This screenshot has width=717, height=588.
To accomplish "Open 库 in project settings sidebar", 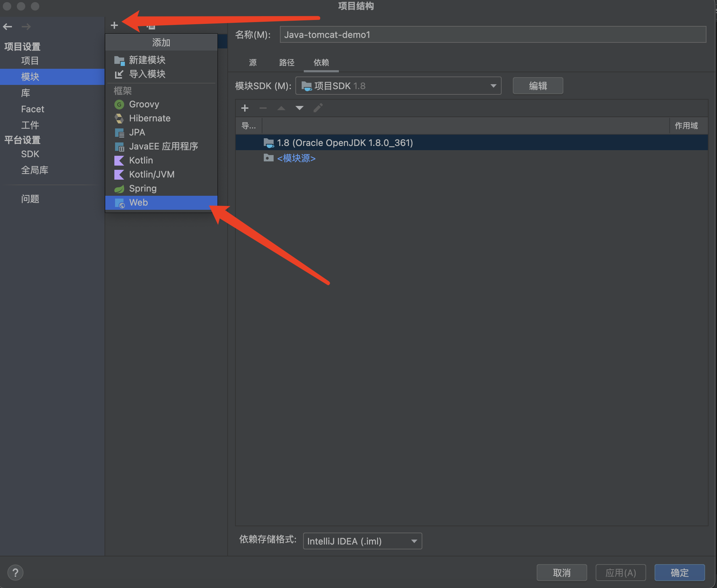I will click(x=26, y=93).
